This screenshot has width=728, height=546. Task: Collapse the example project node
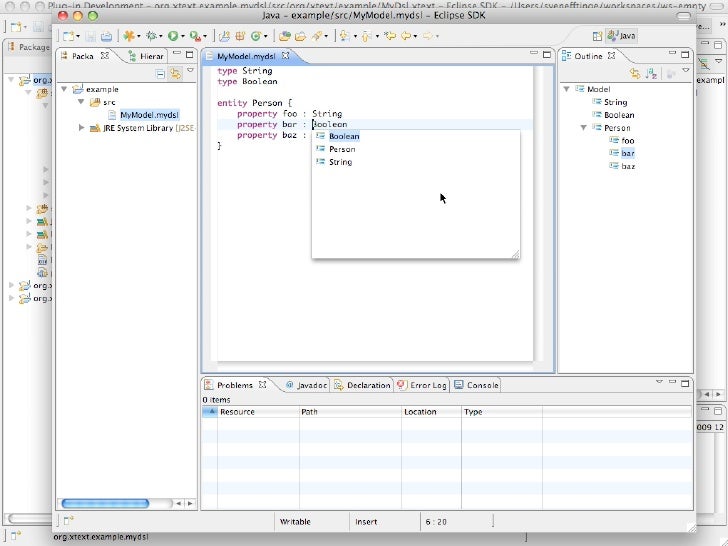[x=65, y=89]
